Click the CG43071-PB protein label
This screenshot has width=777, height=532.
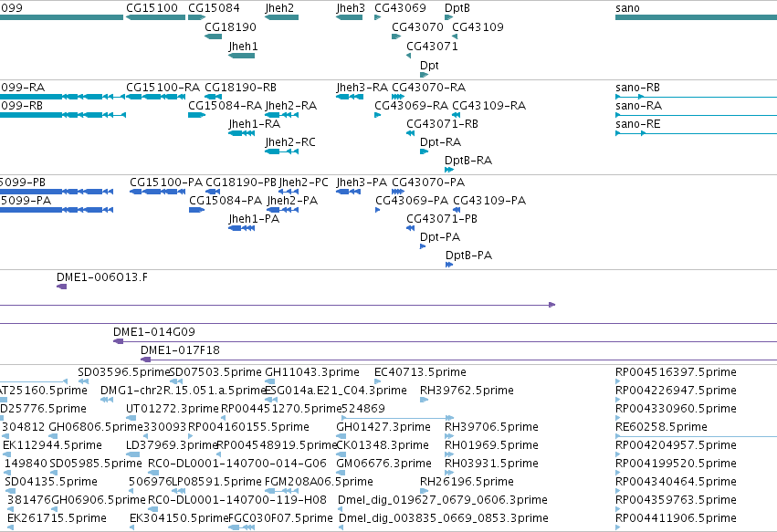(x=442, y=219)
